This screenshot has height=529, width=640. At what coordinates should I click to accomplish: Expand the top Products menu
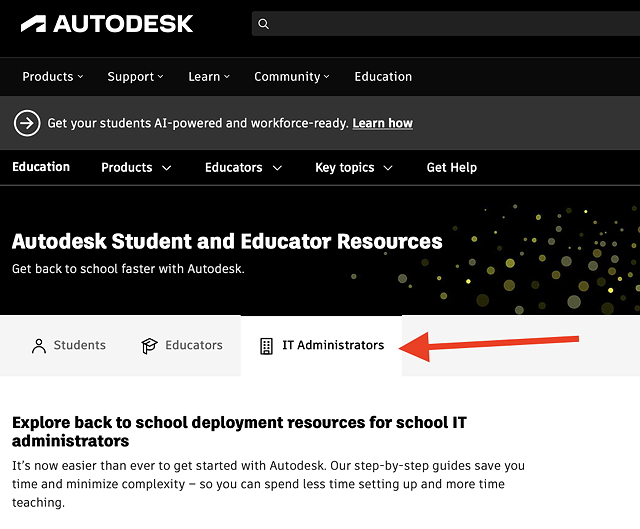coord(52,77)
